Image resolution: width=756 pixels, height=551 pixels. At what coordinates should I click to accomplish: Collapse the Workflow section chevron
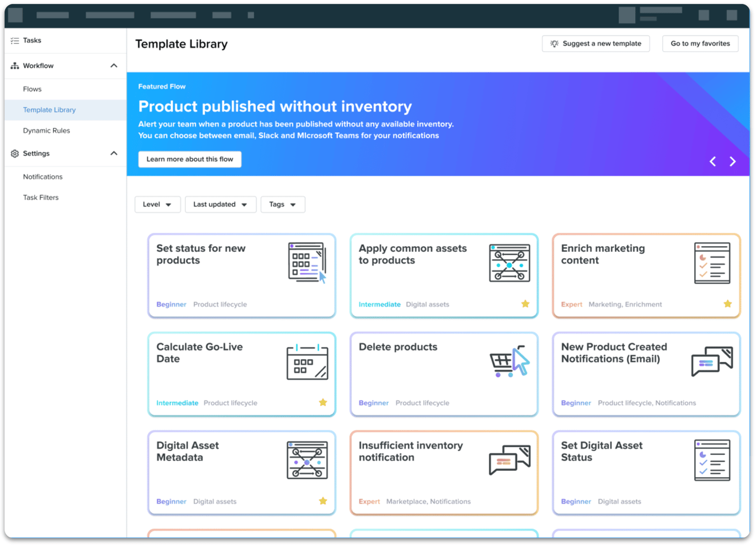(114, 66)
